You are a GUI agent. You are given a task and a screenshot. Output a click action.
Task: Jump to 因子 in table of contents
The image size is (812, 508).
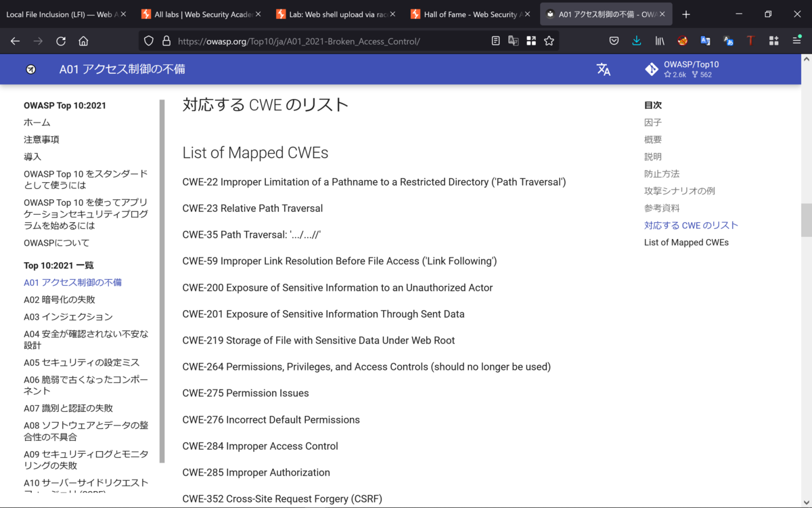[653, 123]
